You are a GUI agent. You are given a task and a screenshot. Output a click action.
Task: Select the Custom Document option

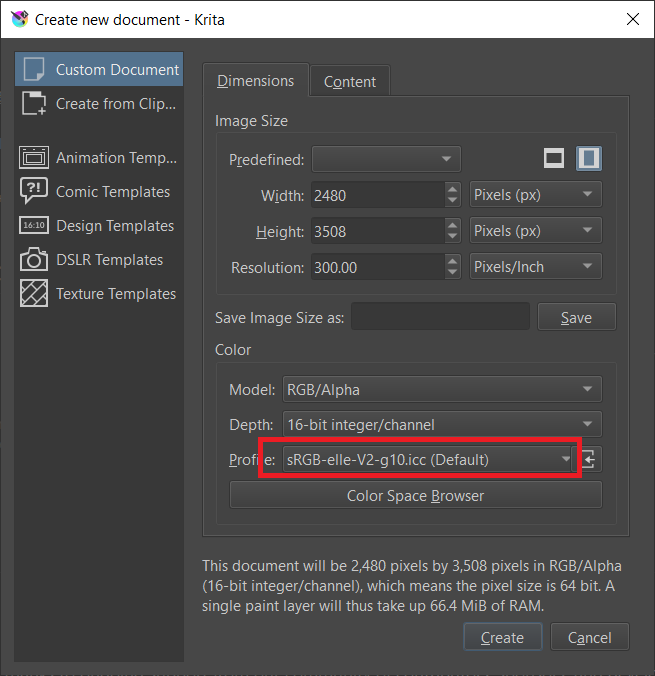tap(99, 69)
